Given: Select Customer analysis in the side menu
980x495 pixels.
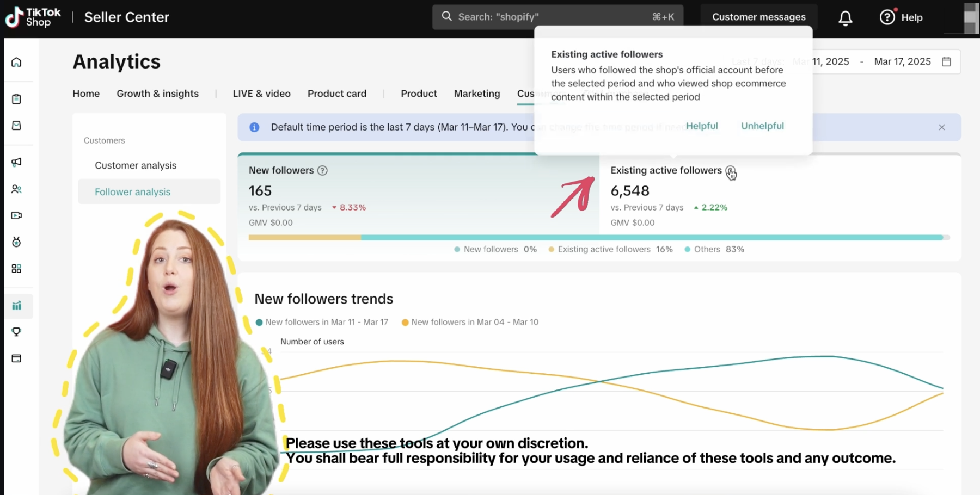Looking at the screenshot, I should [136, 165].
